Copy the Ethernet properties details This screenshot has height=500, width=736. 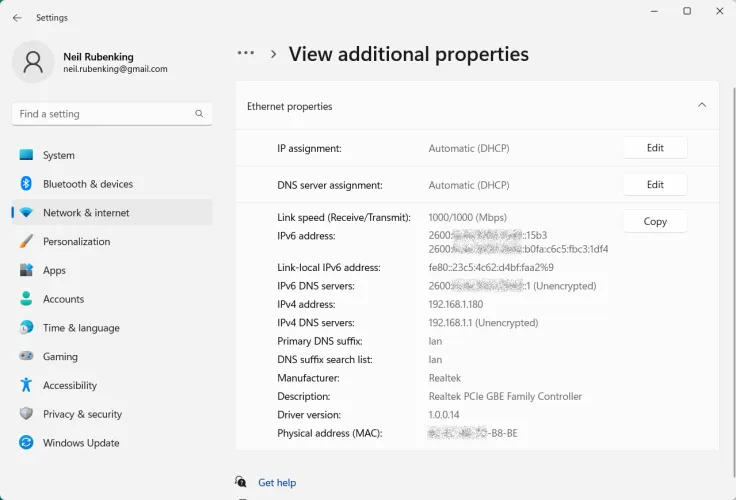654,222
